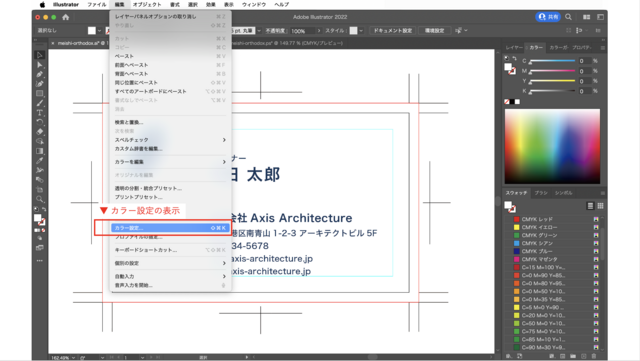Click toolbar fill and stroke indicator

click(40, 220)
